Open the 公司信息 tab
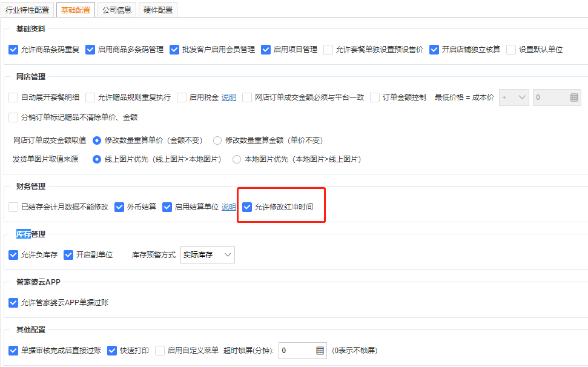Viewport: 588px width, 367px height. point(117,10)
